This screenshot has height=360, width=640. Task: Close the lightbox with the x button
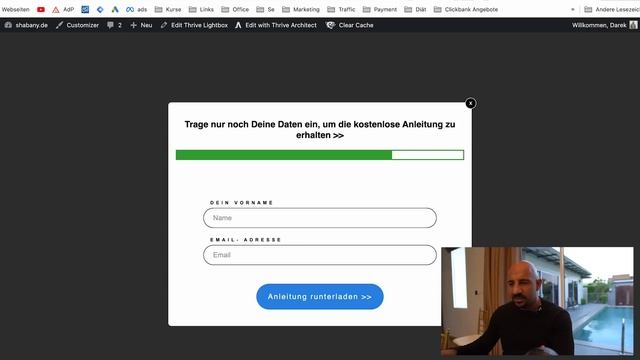coord(471,103)
